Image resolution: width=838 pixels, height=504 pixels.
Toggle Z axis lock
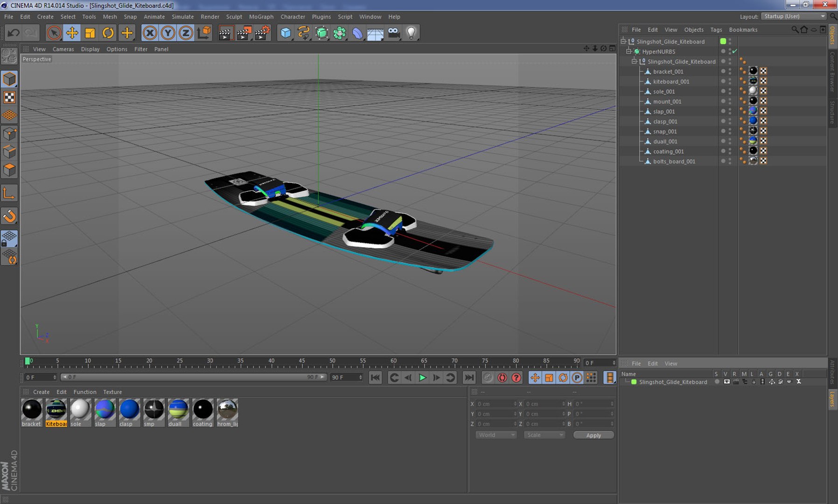[x=186, y=33]
